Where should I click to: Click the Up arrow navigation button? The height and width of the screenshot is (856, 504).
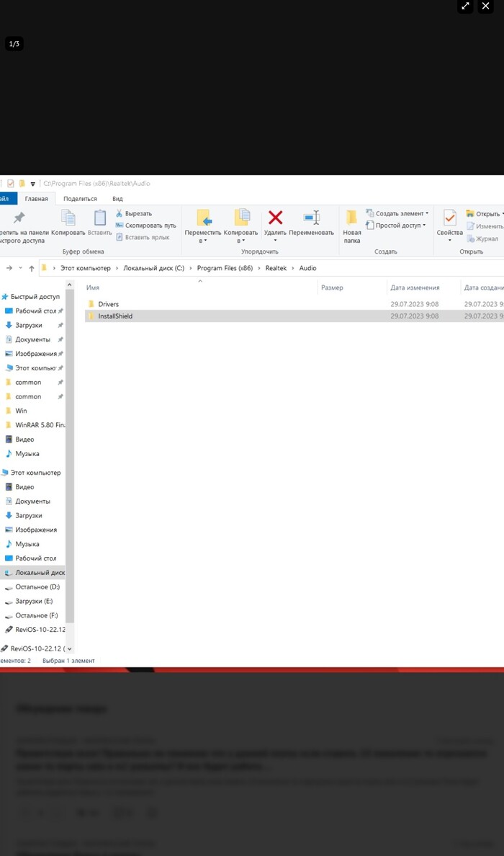coord(32,268)
